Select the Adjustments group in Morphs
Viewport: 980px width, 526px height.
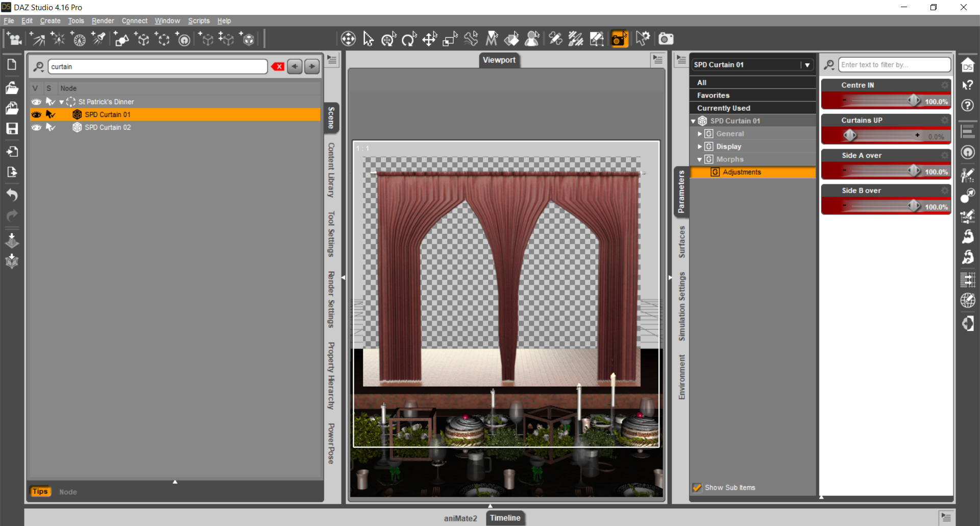click(753, 172)
